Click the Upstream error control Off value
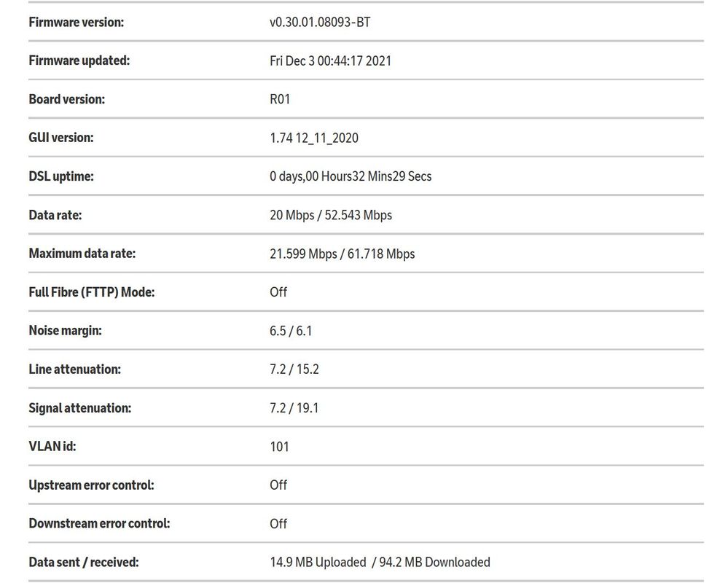Viewport: 728px width, 583px height. tap(278, 485)
